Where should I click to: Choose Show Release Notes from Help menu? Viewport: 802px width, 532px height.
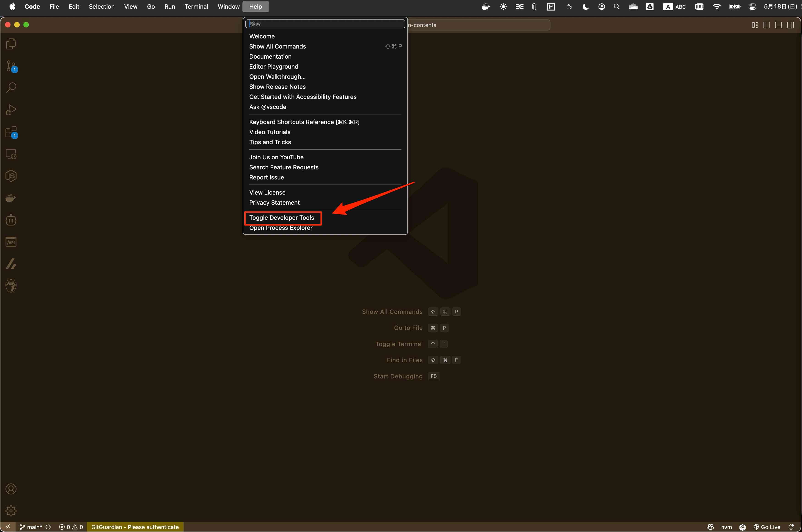(277, 87)
